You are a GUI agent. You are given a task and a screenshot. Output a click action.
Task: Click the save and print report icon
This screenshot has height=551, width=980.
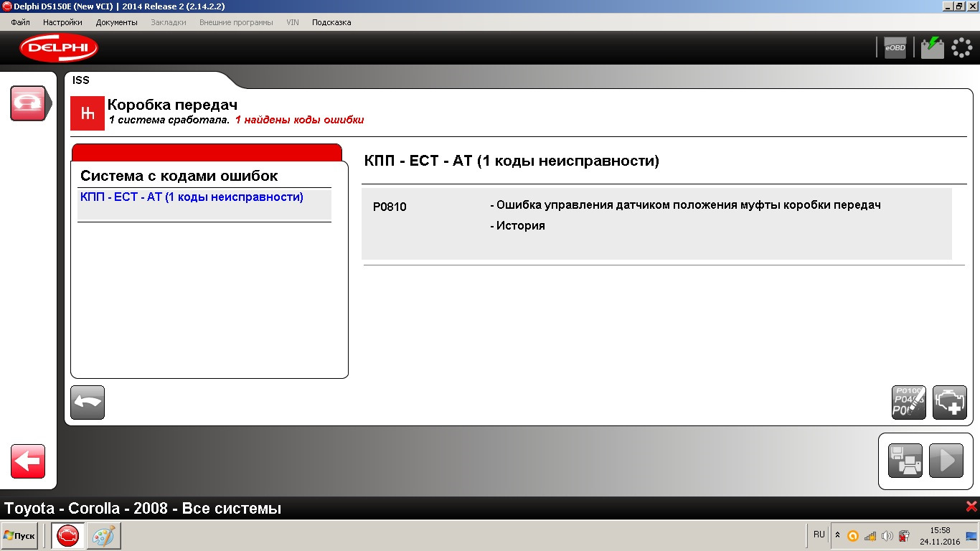pyautogui.click(x=905, y=461)
